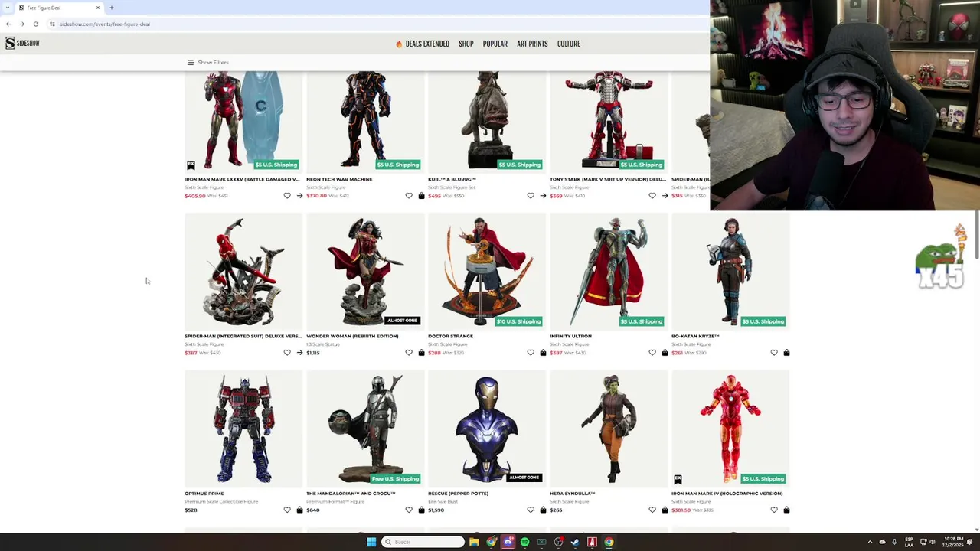Open Optimus Prime product title
The width and height of the screenshot is (980, 551).
(204, 494)
